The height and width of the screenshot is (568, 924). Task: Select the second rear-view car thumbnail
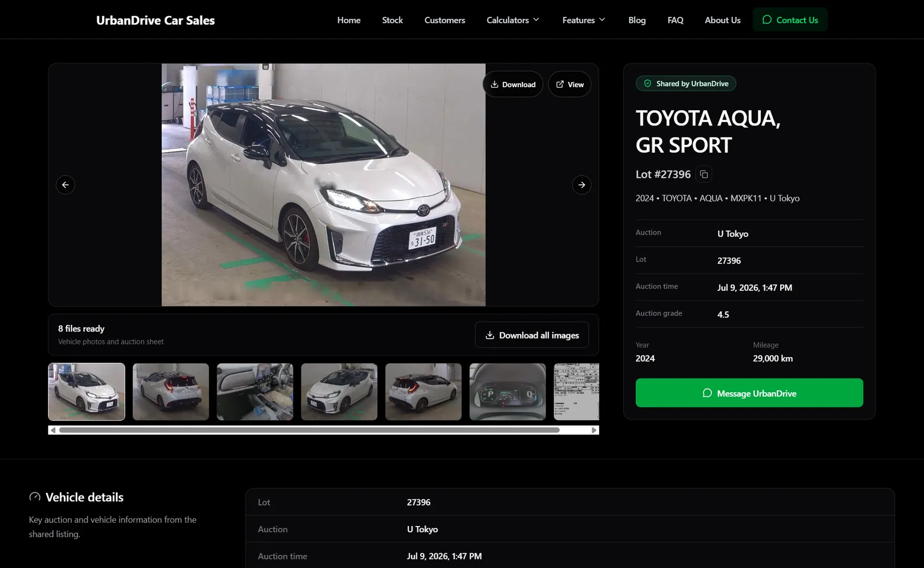[x=171, y=392]
